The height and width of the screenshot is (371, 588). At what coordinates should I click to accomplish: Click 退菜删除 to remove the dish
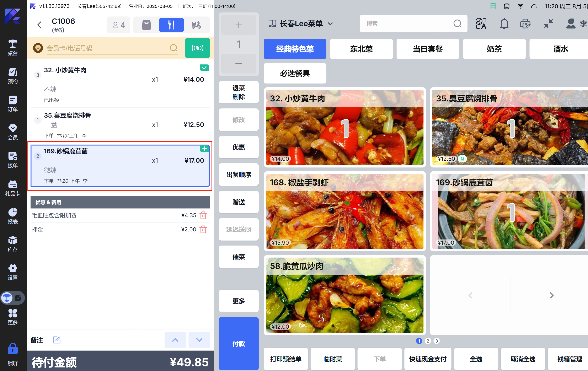239,92
